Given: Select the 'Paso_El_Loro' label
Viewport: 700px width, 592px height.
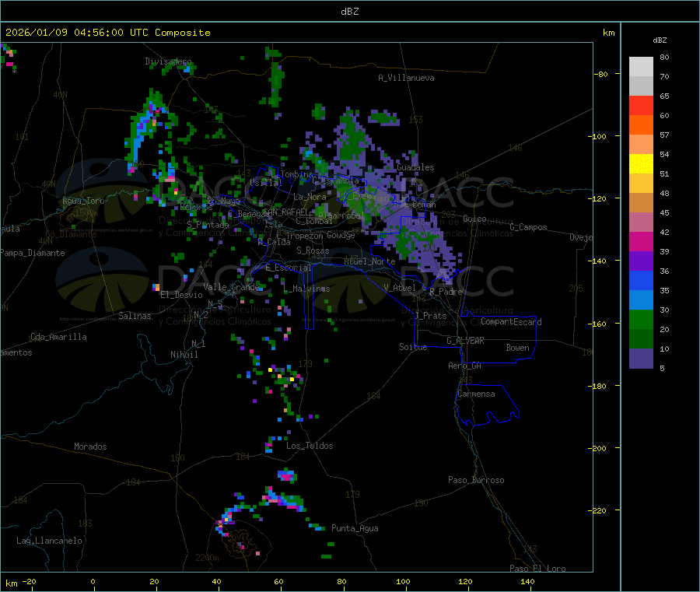Looking at the screenshot, I should coord(537,569).
